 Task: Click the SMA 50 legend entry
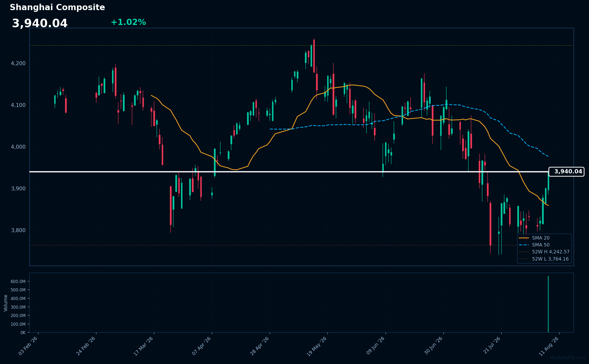(534, 245)
